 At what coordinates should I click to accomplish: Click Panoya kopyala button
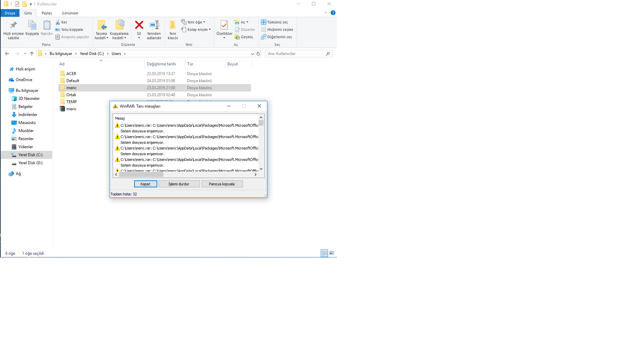coord(222,184)
